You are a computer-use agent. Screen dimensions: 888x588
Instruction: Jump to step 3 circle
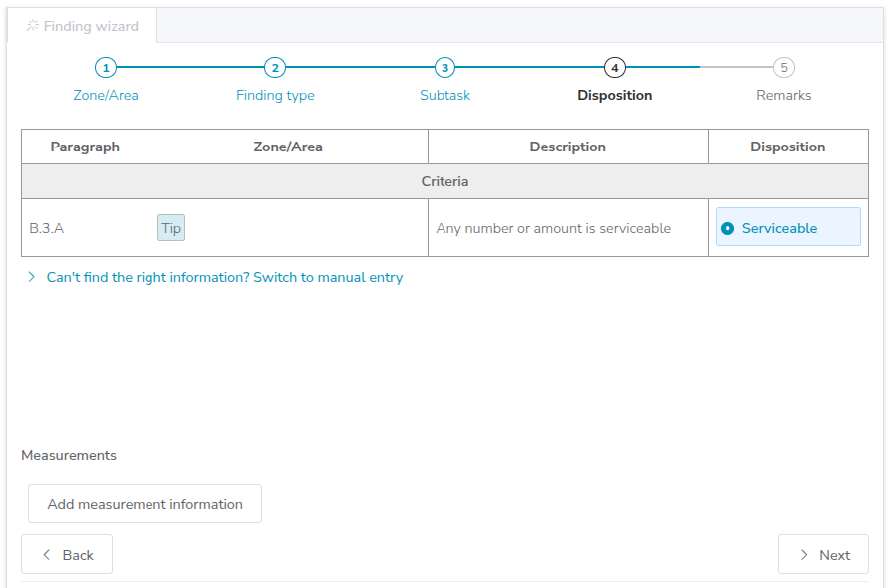click(445, 68)
